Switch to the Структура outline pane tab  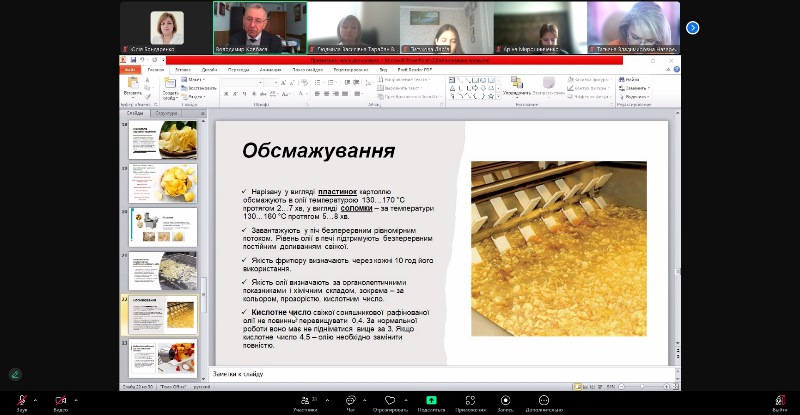166,113
